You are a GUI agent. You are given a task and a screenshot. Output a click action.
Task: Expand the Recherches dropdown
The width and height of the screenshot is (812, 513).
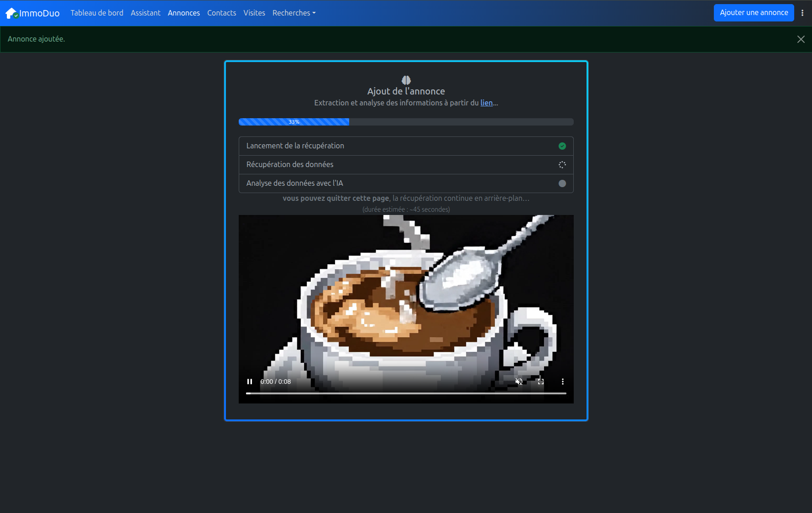point(294,13)
